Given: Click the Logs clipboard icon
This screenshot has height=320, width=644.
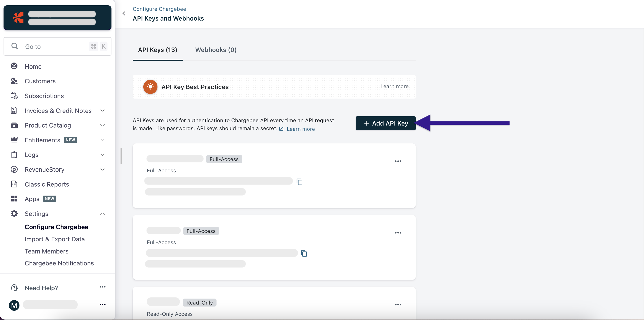Looking at the screenshot, I should (14, 155).
